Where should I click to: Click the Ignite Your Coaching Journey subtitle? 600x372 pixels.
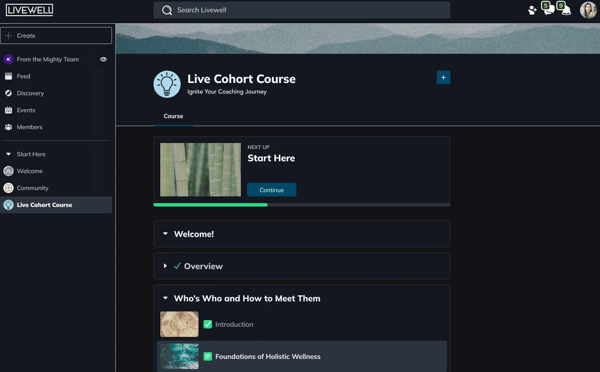click(x=227, y=92)
